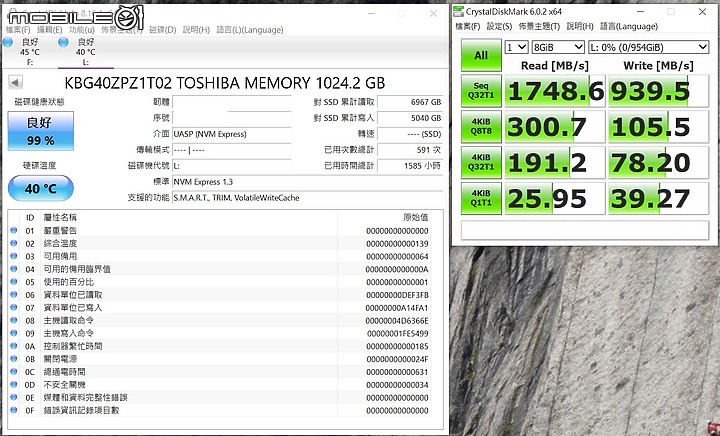This screenshot has height=436, width=720.
Task: Click the power-on count value 591 次
Action: coord(410,150)
